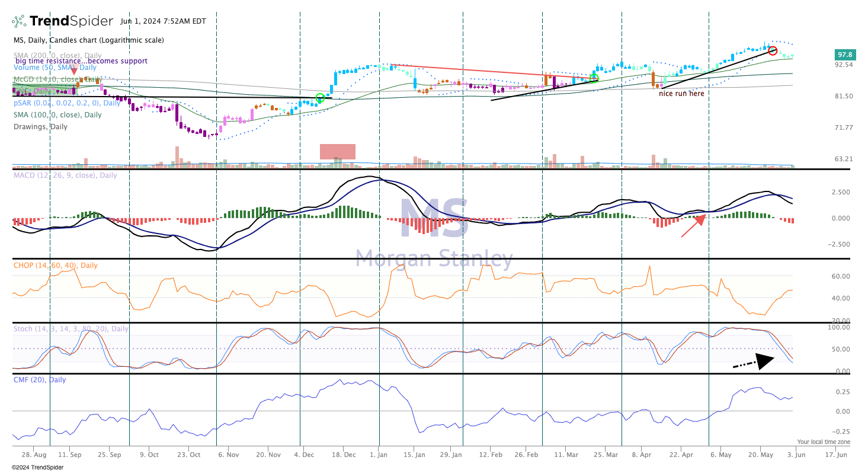This screenshot has width=868, height=473.
Task: Click the 9. Oct date label
Action: point(148,455)
